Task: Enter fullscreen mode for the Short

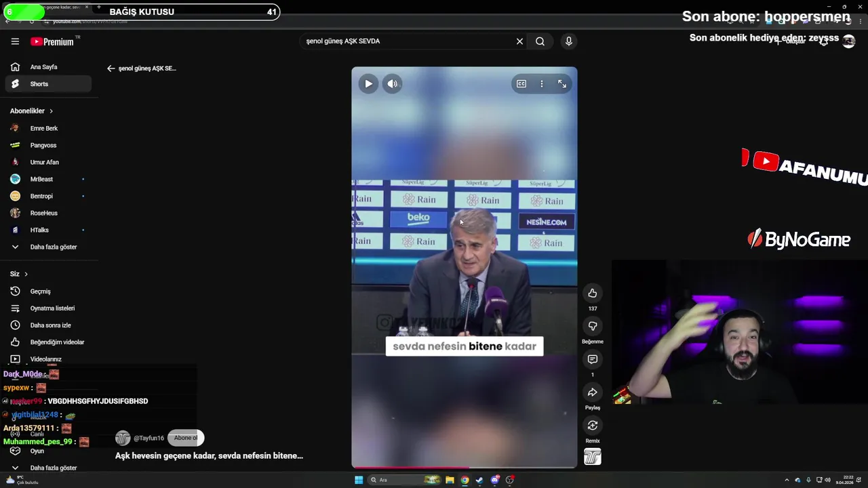Action: (x=562, y=83)
